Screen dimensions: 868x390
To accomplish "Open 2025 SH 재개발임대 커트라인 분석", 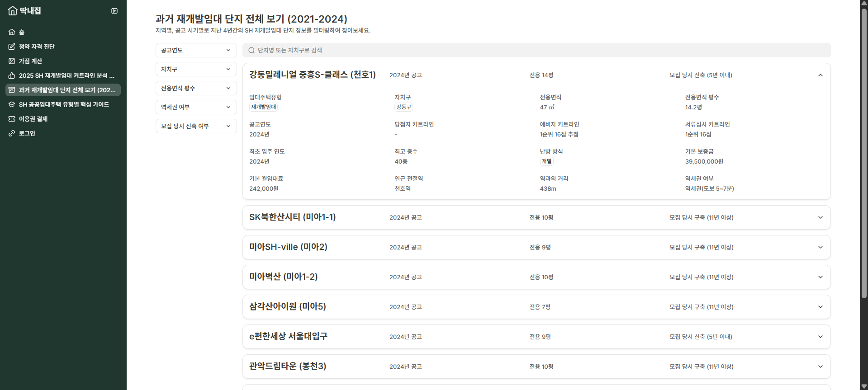I will tap(63, 75).
